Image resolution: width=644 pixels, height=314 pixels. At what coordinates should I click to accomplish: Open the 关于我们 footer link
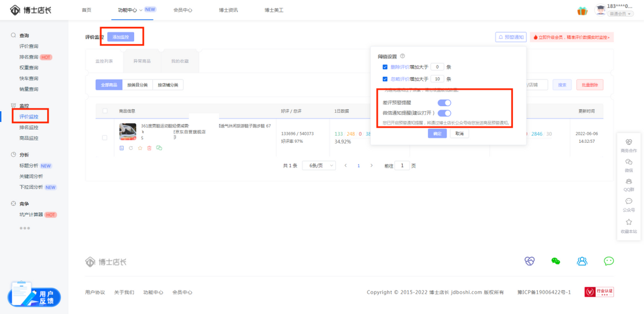(124, 293)
